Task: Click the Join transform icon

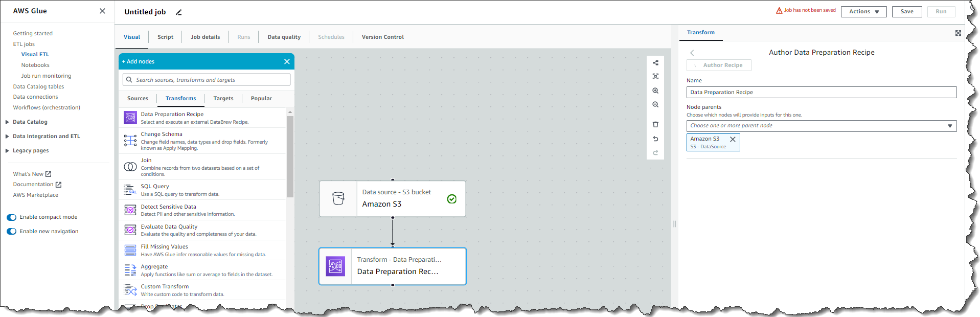Action: 130,167
